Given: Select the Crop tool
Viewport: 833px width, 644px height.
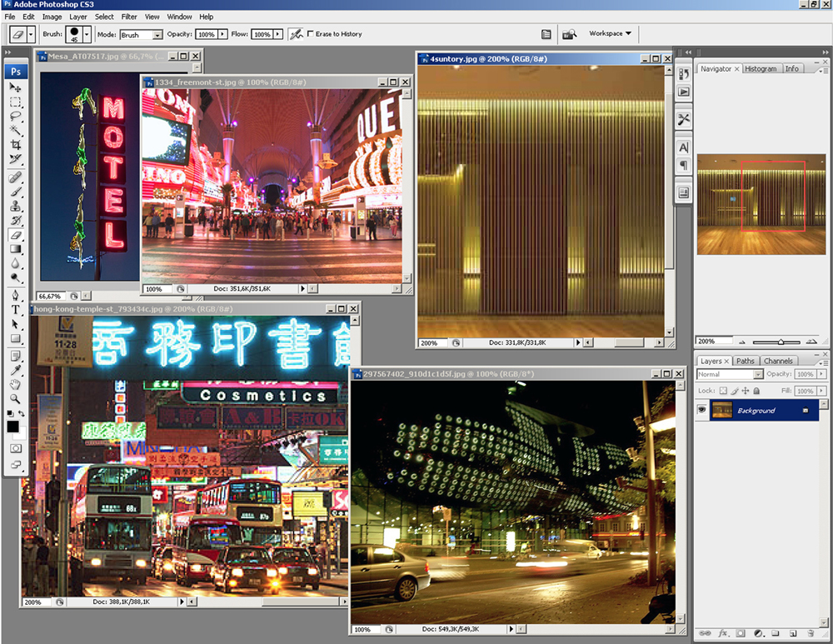Looking at the screenshot, I should coord(15,144).
